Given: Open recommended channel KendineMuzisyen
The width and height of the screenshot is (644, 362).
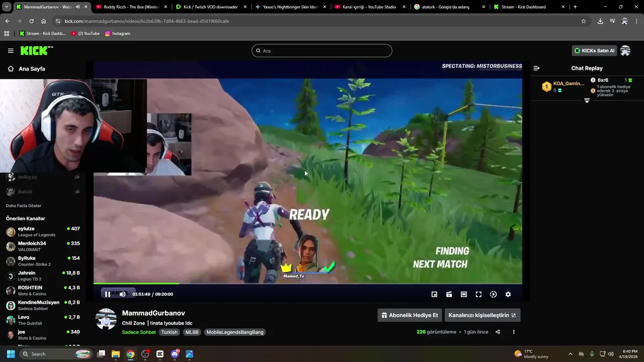Looking at the screenshot, I should tap(43, 306).
